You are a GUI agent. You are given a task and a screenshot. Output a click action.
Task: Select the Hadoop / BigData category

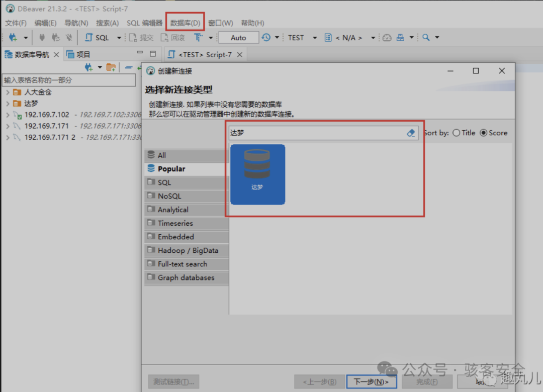(x=187, y=250)
